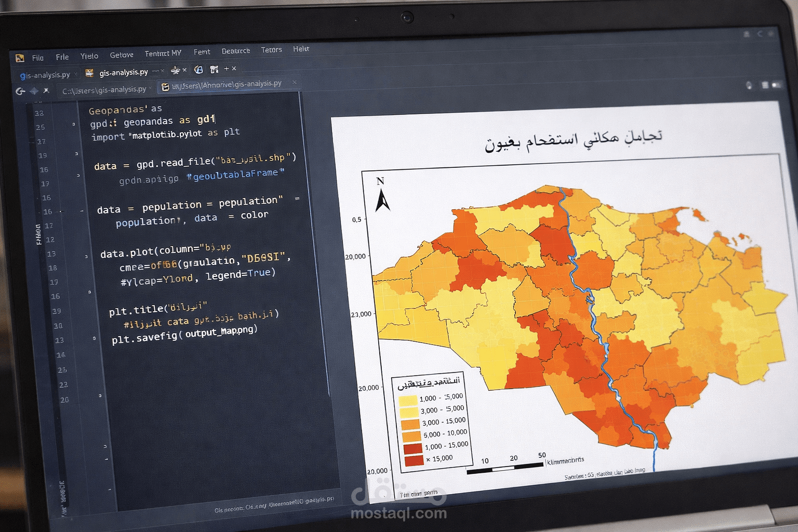Click the round knob icon above the map panel
Screen dimensions: 798x532
749,85
